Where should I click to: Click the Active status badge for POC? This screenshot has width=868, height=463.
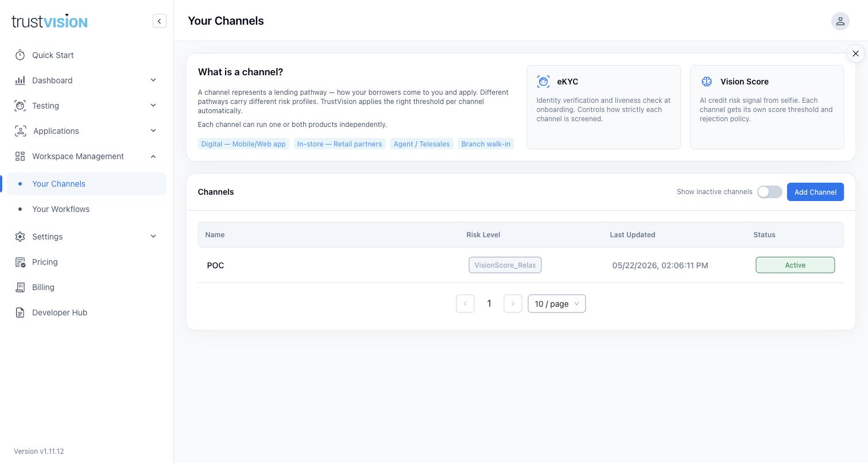tap(795, 265)
